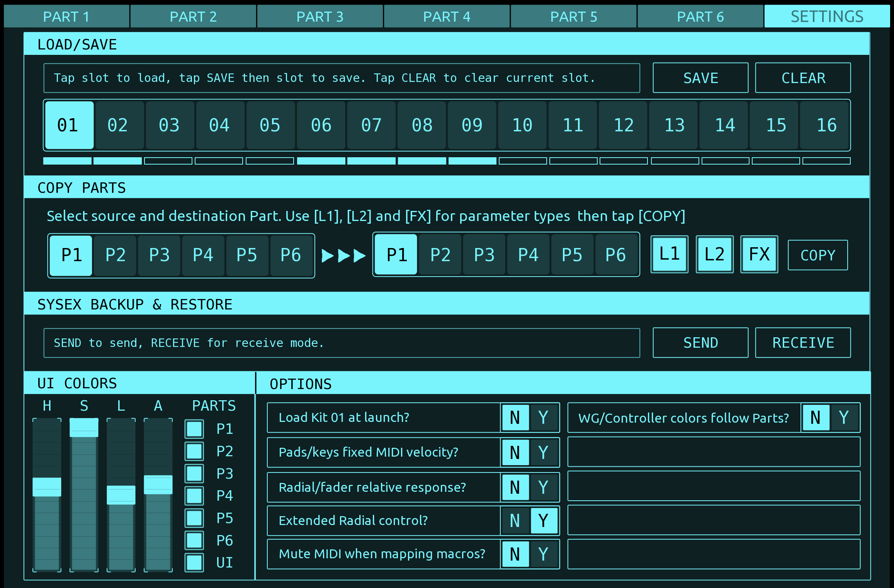Select P3 as copy source part
The image size is (894, 588).
(159, 255)
